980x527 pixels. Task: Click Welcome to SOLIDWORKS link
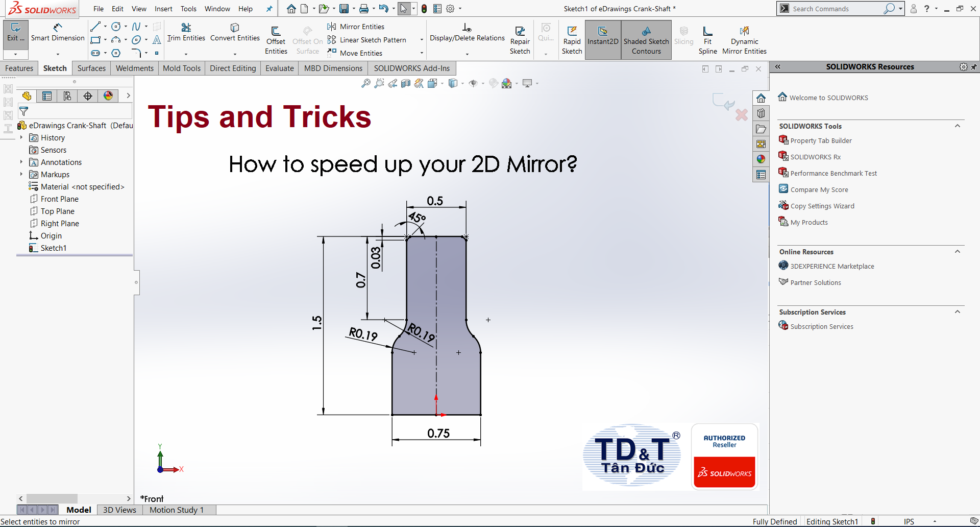point(828,98)
